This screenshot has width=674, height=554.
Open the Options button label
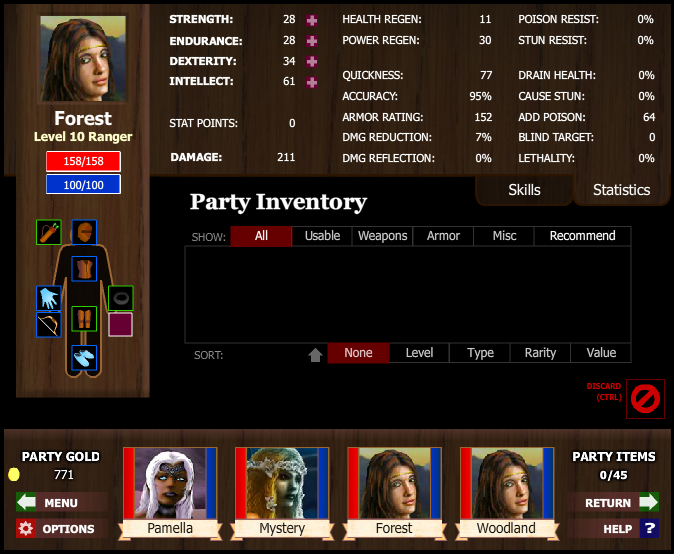click(x=68, y=529)
